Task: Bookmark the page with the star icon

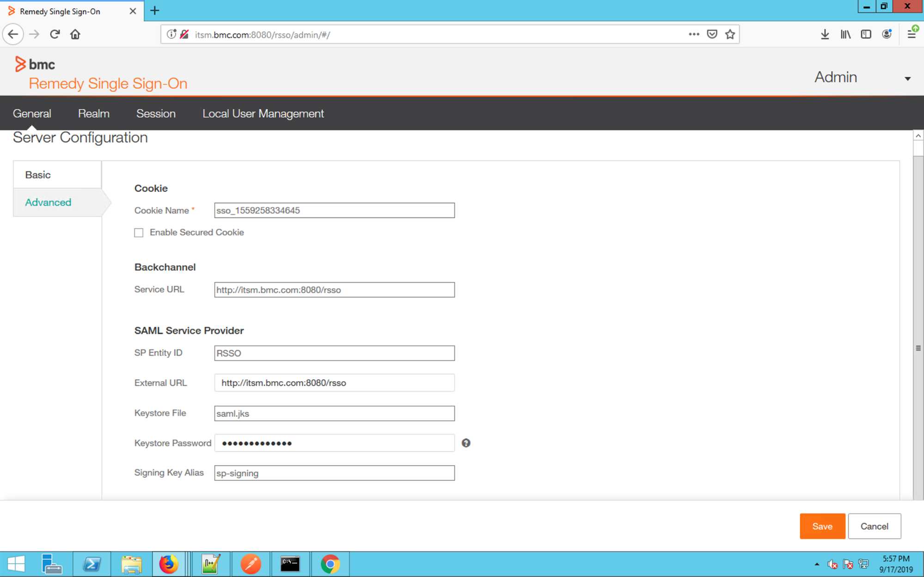Action: pos(730,34)
